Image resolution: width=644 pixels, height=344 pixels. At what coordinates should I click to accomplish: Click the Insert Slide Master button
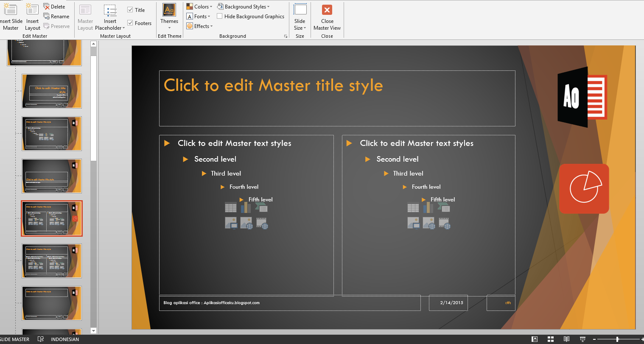11,17
